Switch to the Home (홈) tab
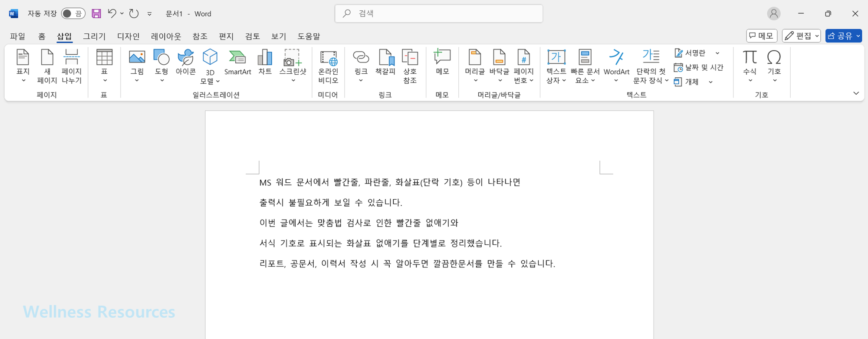Image resolution: width=868 pixels, height=339 pixels. [42, 36]
